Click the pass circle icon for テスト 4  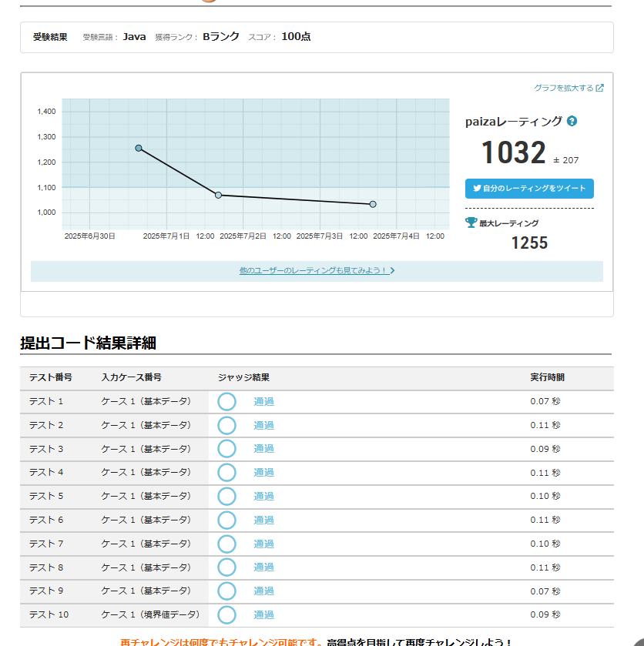pos(226,473)
